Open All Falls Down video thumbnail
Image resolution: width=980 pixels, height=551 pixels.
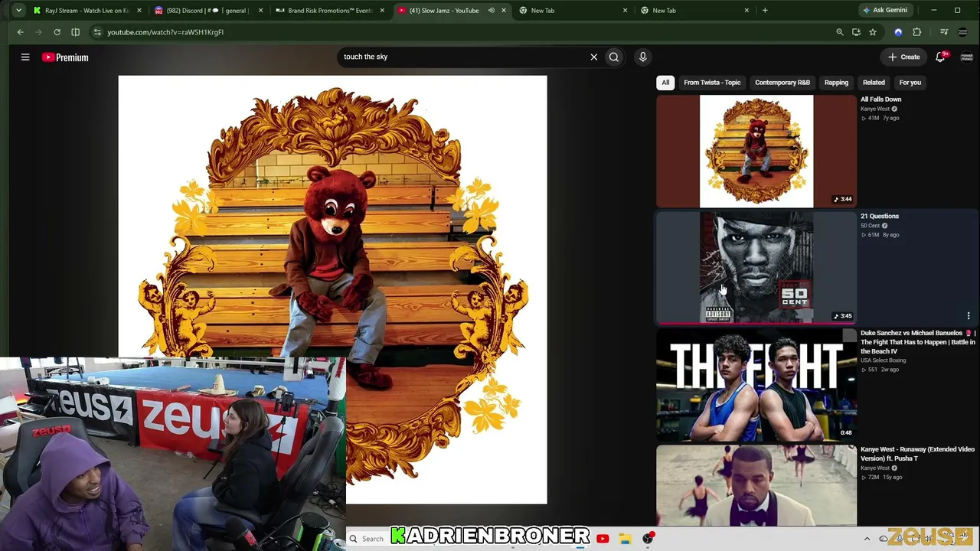(x=756, y=152)
